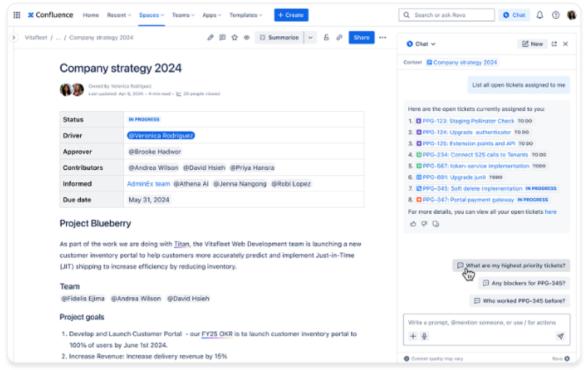Send the prompt with paper plane icon

click(x=560, y=336)
